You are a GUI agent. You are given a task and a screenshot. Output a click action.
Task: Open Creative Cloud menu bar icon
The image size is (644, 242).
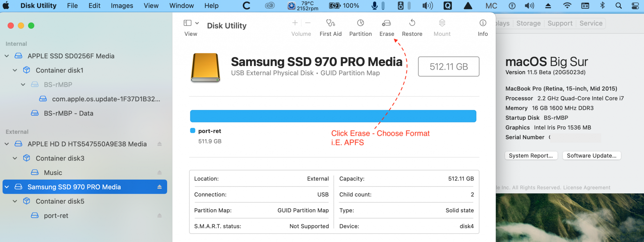[270, 5]
